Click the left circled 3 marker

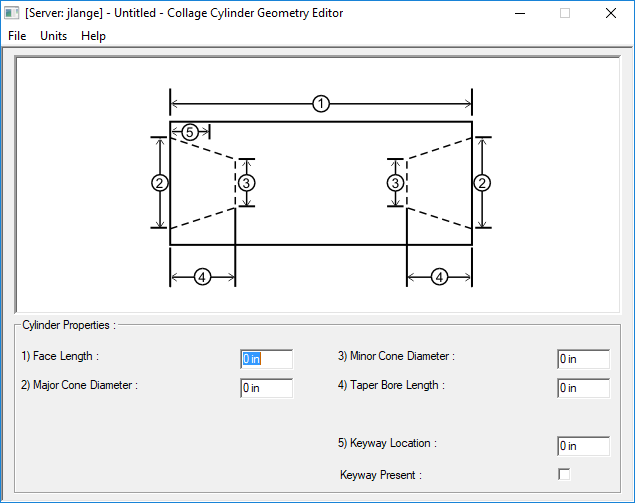246,182
